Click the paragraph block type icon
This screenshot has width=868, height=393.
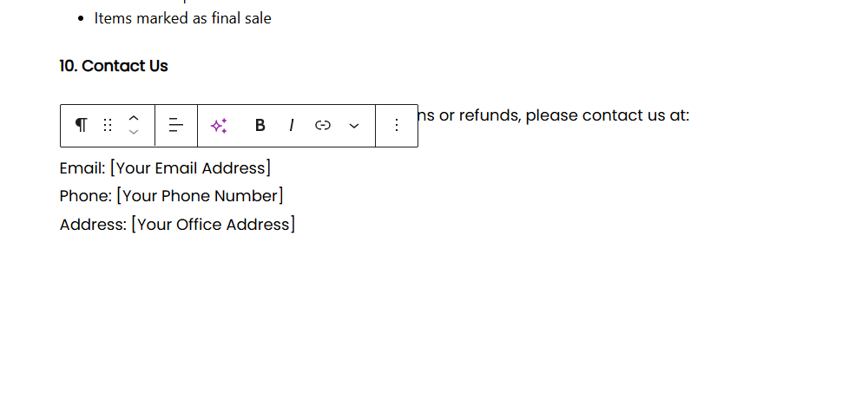81,125
